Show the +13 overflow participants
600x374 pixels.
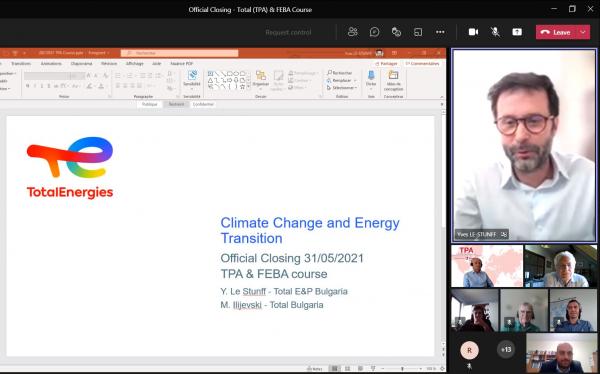point(506,350)
